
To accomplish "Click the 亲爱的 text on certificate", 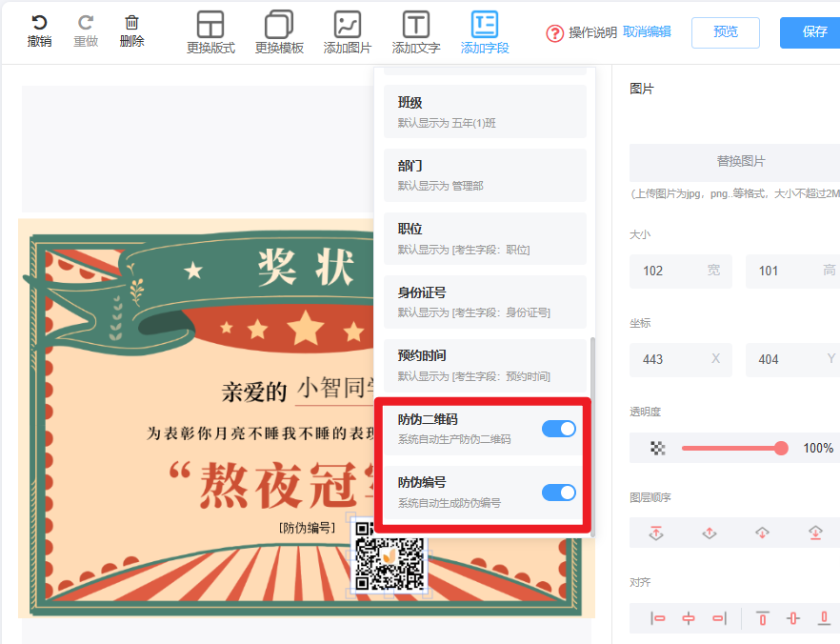I will pyautogui.click(x=254, y=392).
